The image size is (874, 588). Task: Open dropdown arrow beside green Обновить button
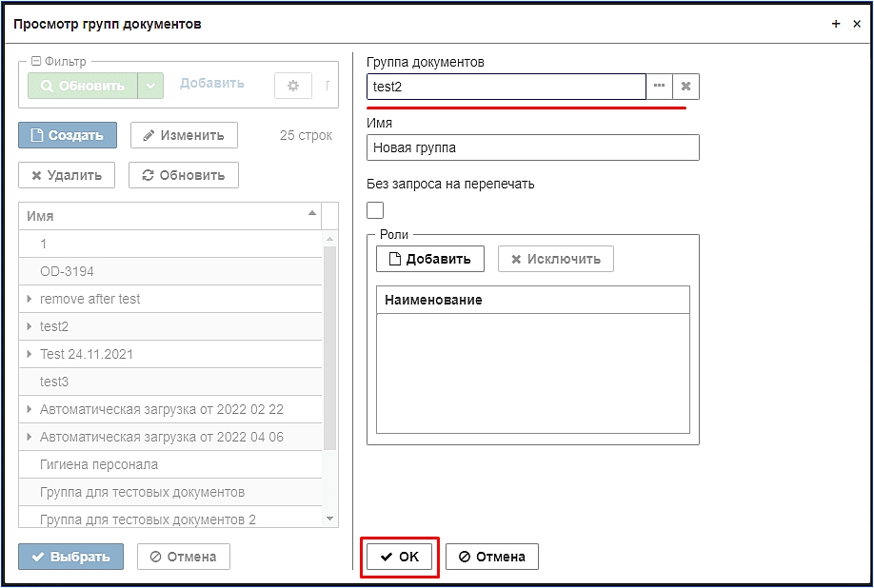click(x=150, y=86)
